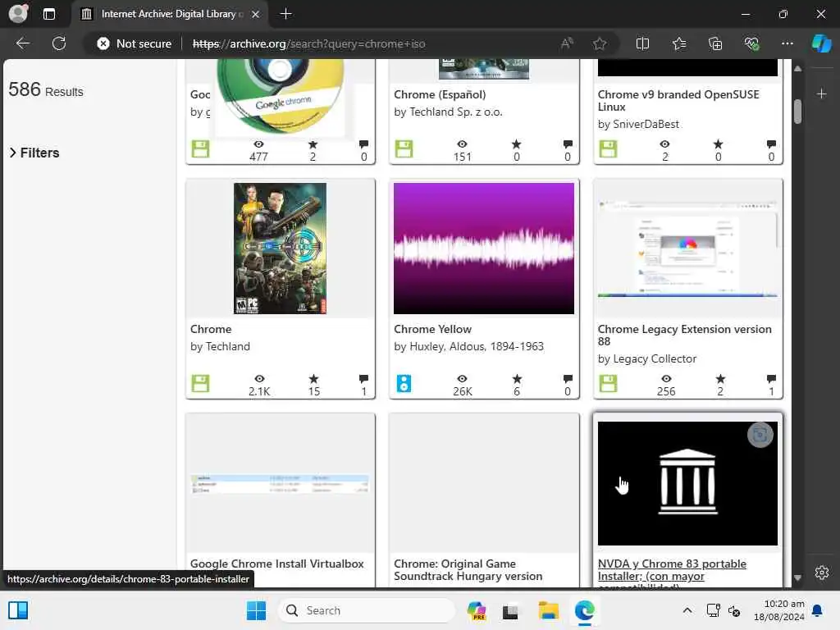This screenshot has width=840, height=630.
Task: Click the Edge profile avatar
Action: [18, 13]
